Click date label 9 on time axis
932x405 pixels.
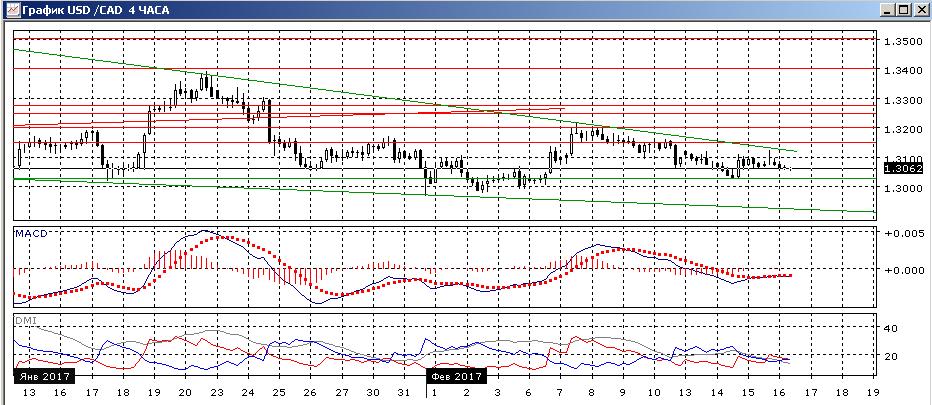point(622,393)
